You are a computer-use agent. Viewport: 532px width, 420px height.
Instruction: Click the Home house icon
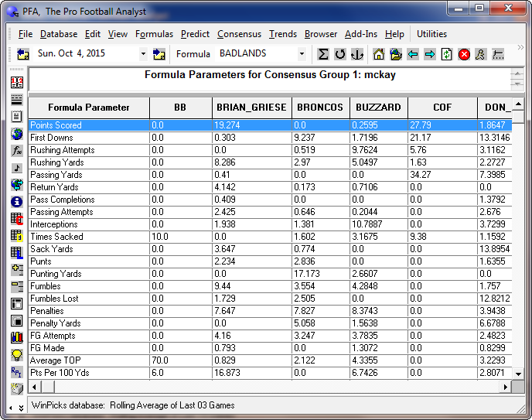pyautogui.click(x=379, y=54)
